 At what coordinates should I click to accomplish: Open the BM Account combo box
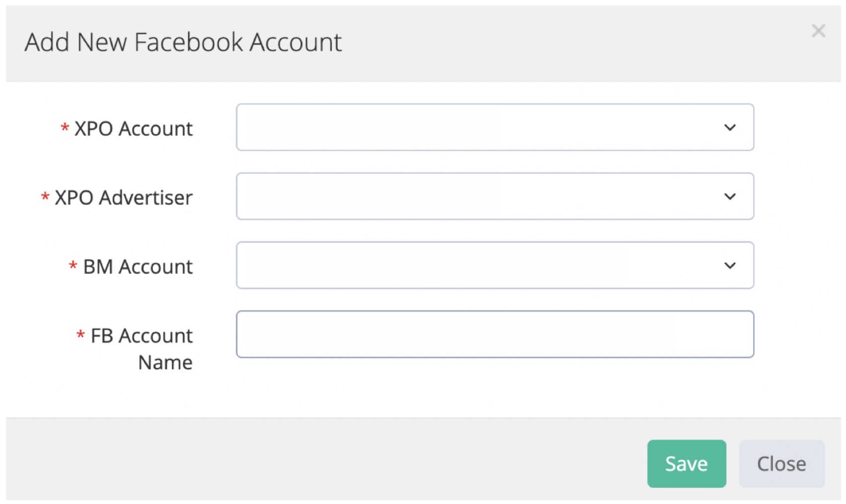(477, 265)
